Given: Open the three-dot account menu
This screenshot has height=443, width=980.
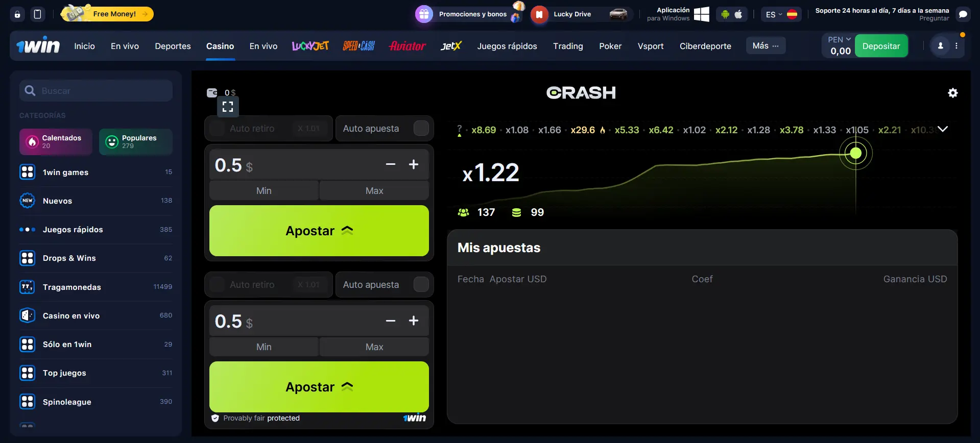Looking at the screenshot, I should pos(957,46).
